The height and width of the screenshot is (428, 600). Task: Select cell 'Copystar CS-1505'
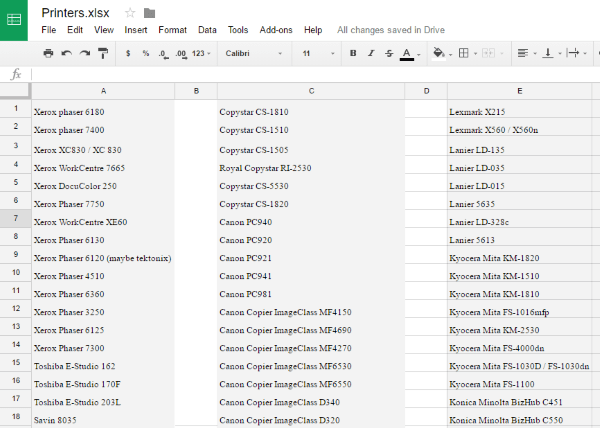point(311,146)
